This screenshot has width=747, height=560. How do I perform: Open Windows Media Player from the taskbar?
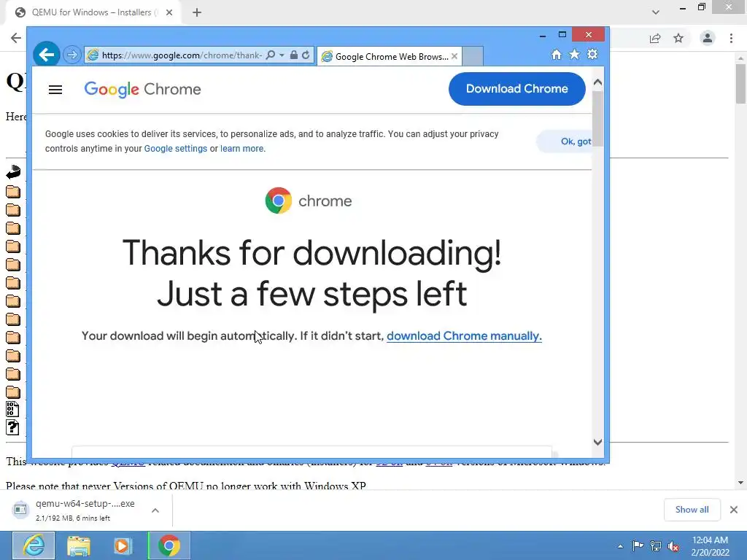coord(123,545)
